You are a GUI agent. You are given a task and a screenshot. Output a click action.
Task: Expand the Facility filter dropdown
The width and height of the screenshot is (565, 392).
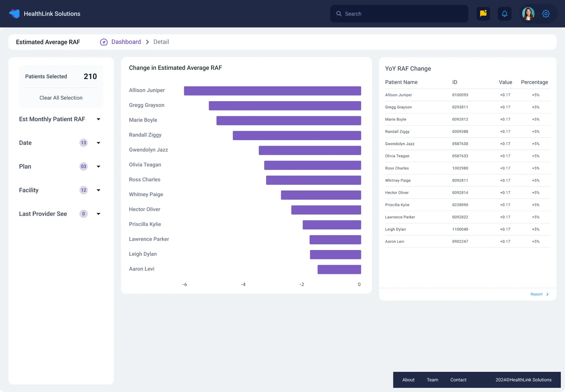pos(98,190)
